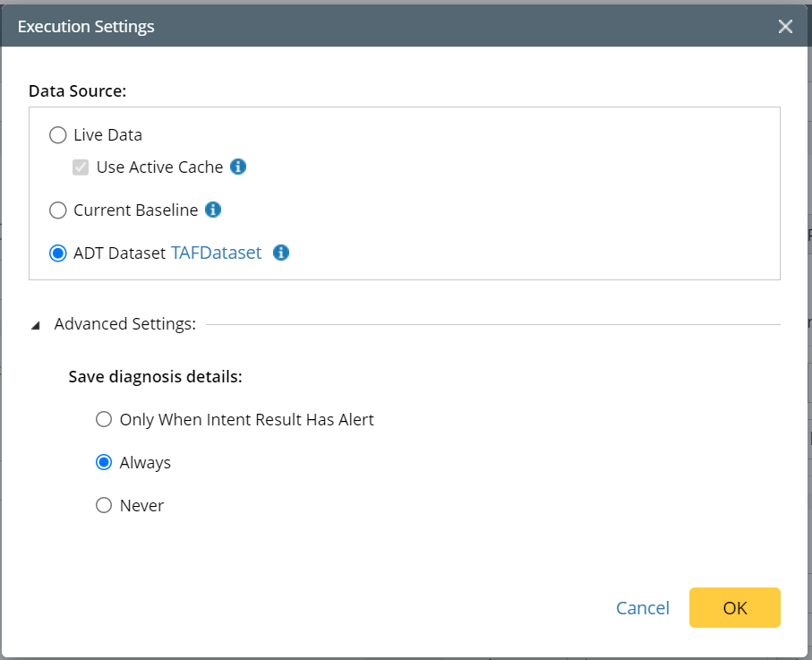Image resolution: width=812 pixels, height=660 pixels.
Task: Close the Execution Settings dialog
Action: (x=785, y=26)
